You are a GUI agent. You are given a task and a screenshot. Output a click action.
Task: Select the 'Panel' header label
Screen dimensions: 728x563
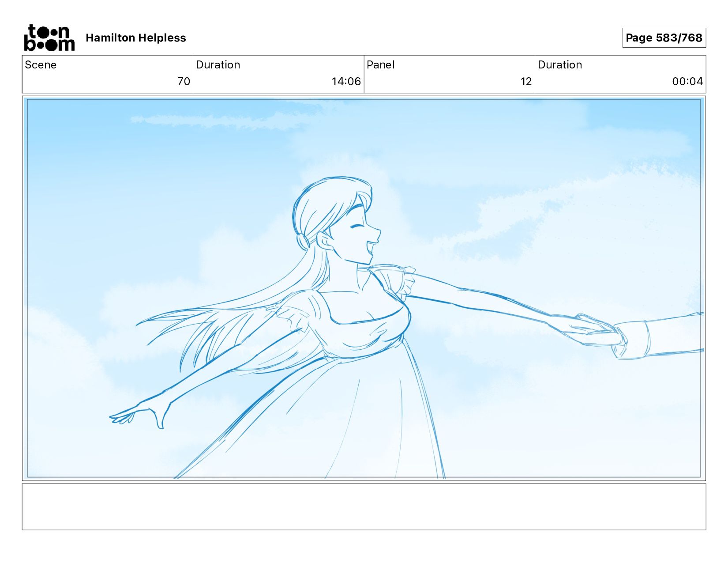(380, 65)
